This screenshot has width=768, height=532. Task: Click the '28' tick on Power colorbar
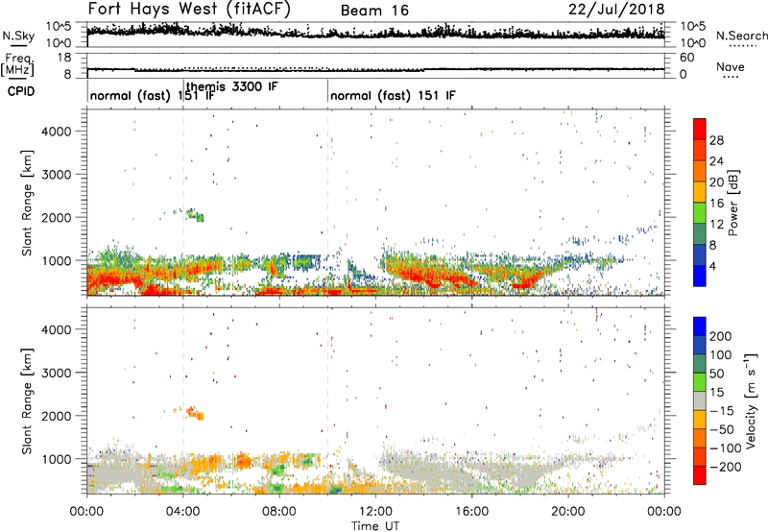tap(716, 140)
